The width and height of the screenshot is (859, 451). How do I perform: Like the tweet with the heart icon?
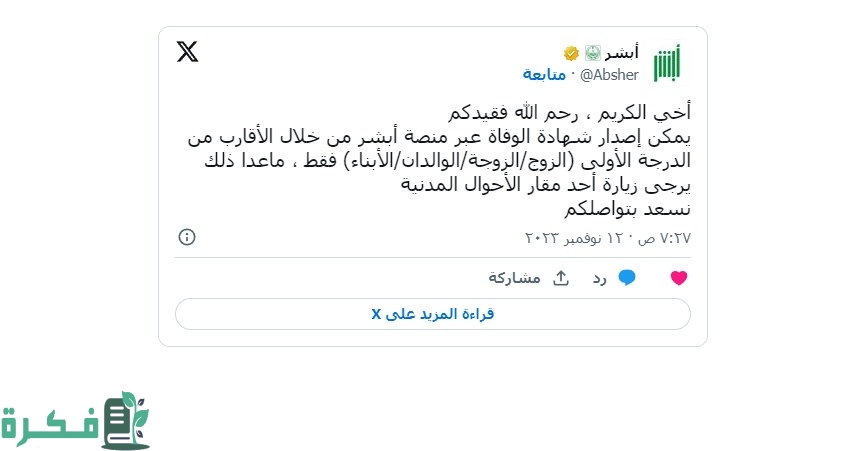[679, 278]
